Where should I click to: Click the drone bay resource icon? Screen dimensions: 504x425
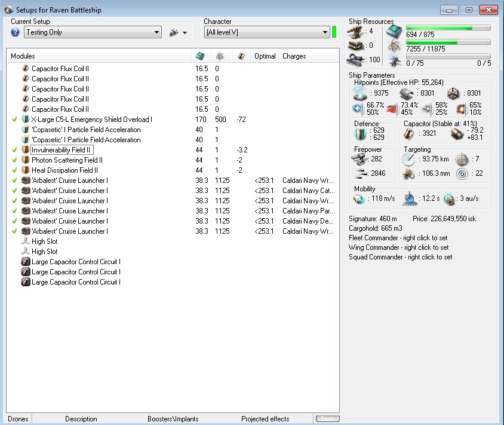(x=395, y=60)
